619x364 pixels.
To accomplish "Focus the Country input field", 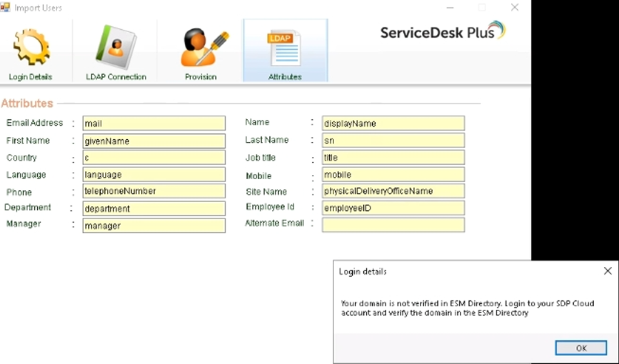I will 154,158.
